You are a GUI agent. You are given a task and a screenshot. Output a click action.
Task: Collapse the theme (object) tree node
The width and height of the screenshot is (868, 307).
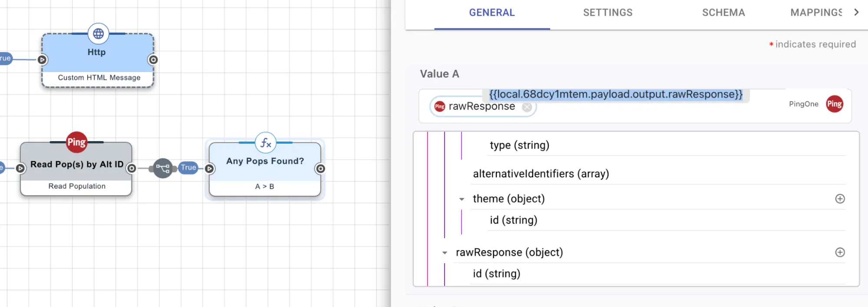pos(462,199)
